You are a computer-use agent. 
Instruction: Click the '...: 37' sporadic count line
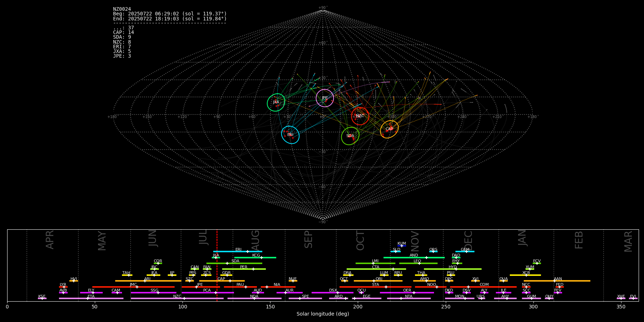123,28
